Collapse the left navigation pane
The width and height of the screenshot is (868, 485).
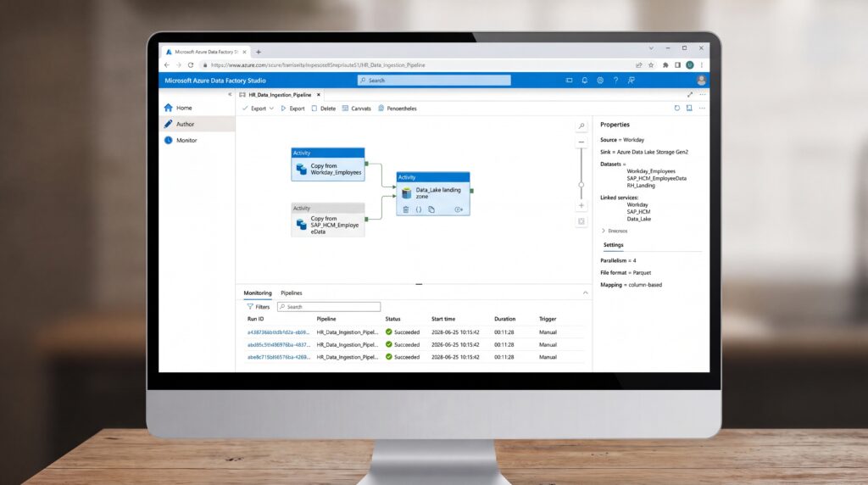click(x=230, y=95)
